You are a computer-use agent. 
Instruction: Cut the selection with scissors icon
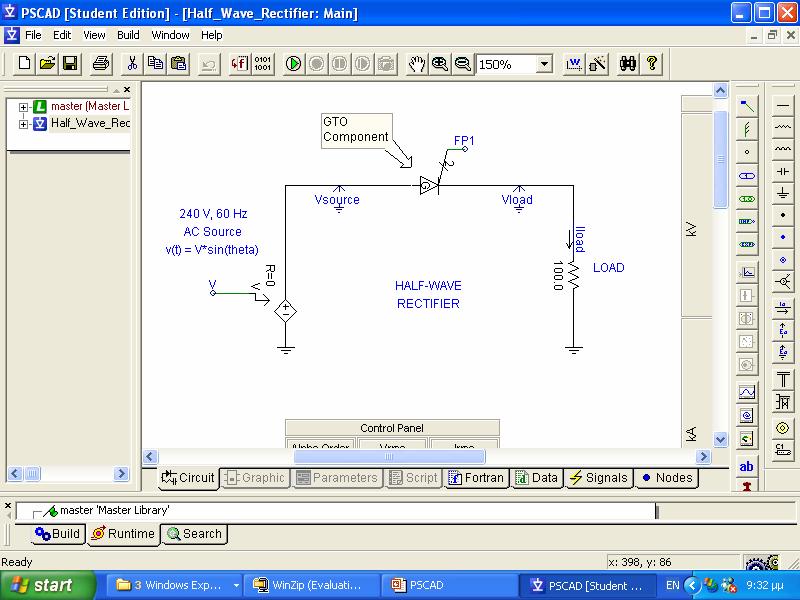coord(132,64)
